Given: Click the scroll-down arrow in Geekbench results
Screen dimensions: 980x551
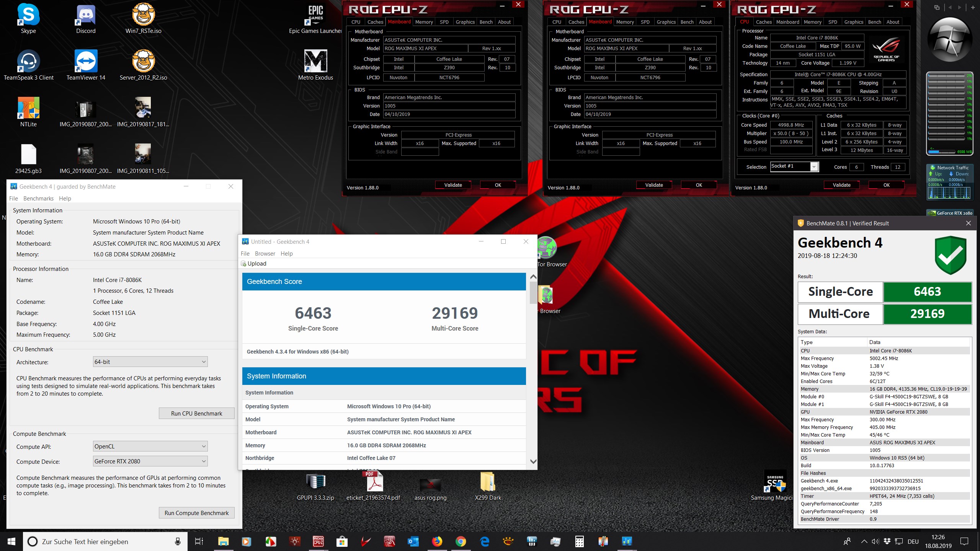Looking at the screenshot, I should pyautogui.click(x=533, y=461).
